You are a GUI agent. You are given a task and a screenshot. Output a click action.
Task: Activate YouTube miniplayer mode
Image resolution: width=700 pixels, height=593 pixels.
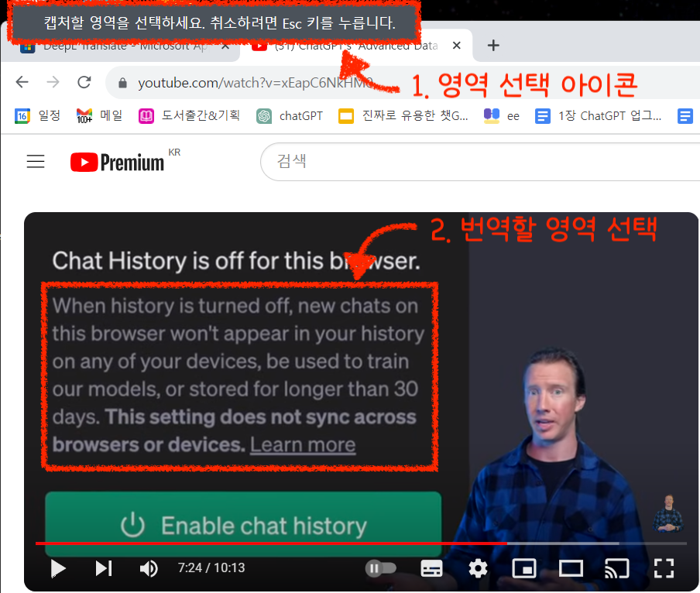pyautogui.click(x=524, y=568)
